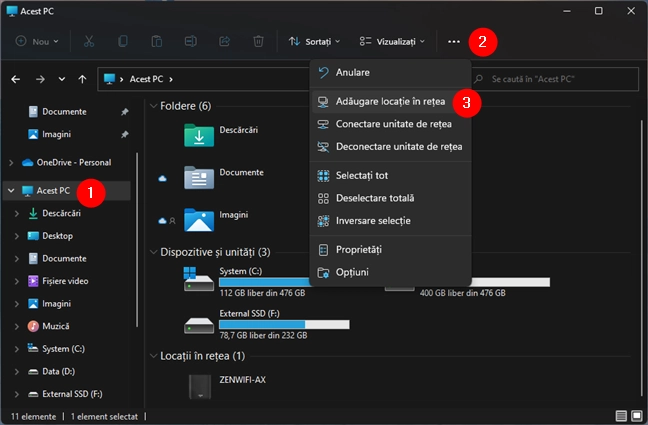The image size is (648, 425).
Task: Switch to large icons view in status bar
Action: click(x=637, y=415)
